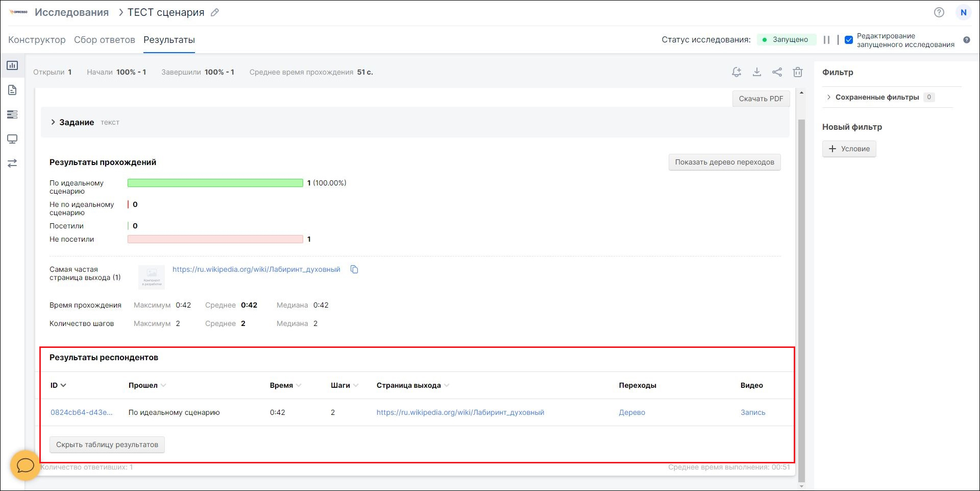Open the chart statistics sidebar icon
Viewport: 980px width, 491px height.
click(x=12, y=65)
